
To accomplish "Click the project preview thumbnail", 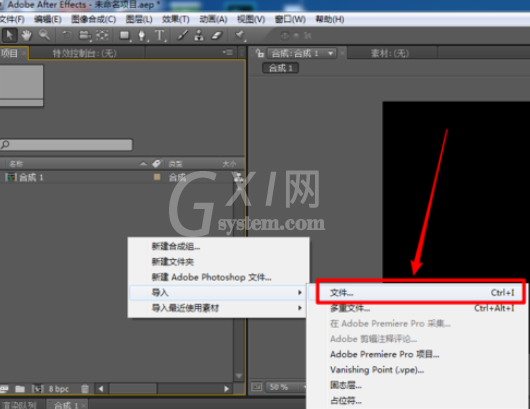I will tap(21, 86).
